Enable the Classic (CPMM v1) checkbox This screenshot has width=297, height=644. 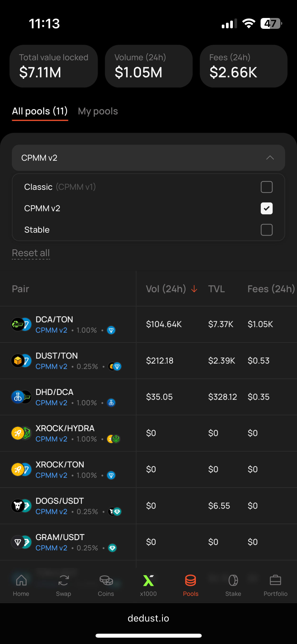point(267,187)
